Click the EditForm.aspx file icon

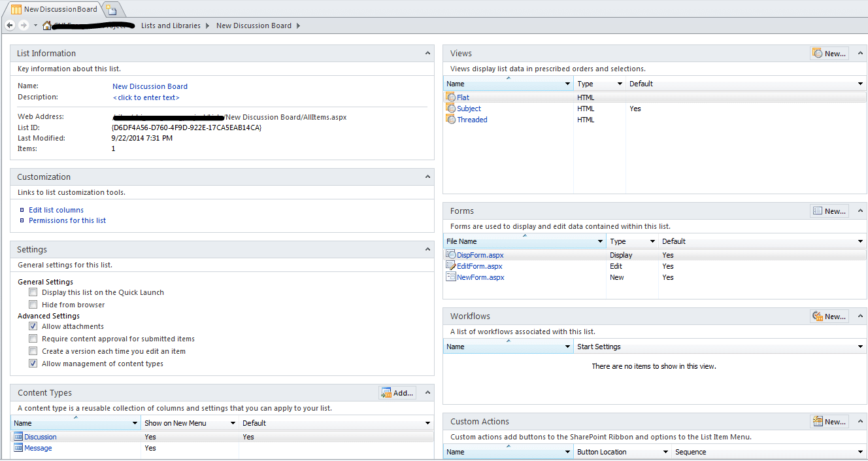pyautogui.click(x=451, y=266)
